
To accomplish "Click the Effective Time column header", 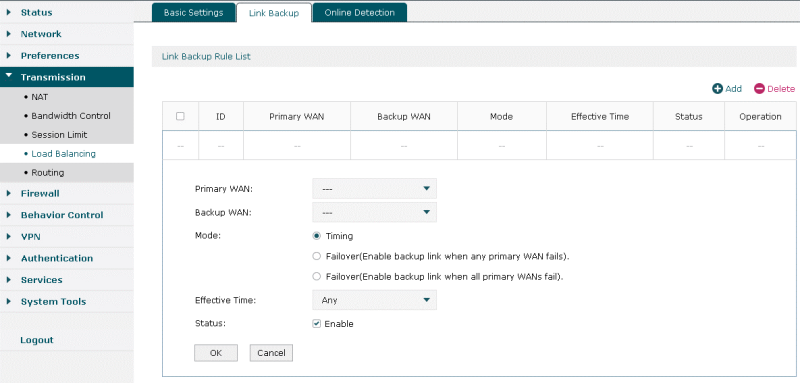I will [x=599, y=116].
